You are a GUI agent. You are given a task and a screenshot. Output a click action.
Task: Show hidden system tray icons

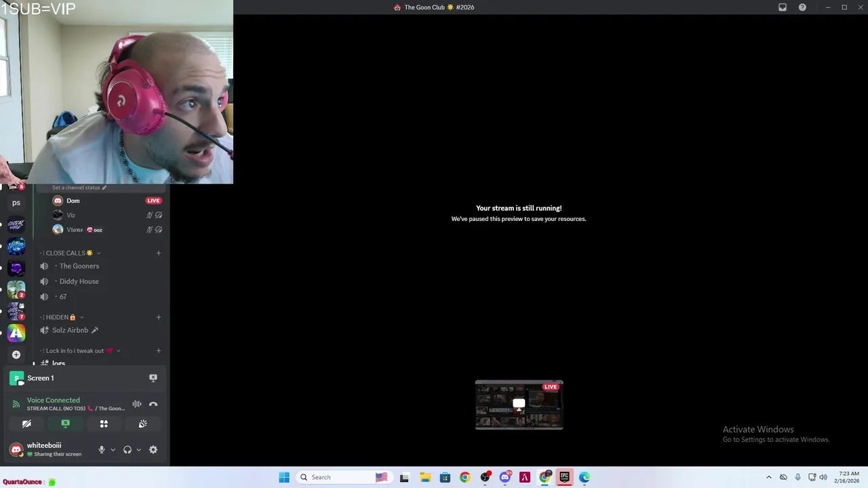tap(768, 477)
